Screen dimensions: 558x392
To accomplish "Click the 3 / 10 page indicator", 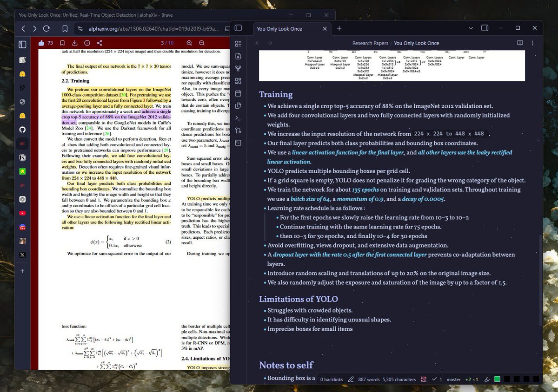I will click(x=167, y=43).
